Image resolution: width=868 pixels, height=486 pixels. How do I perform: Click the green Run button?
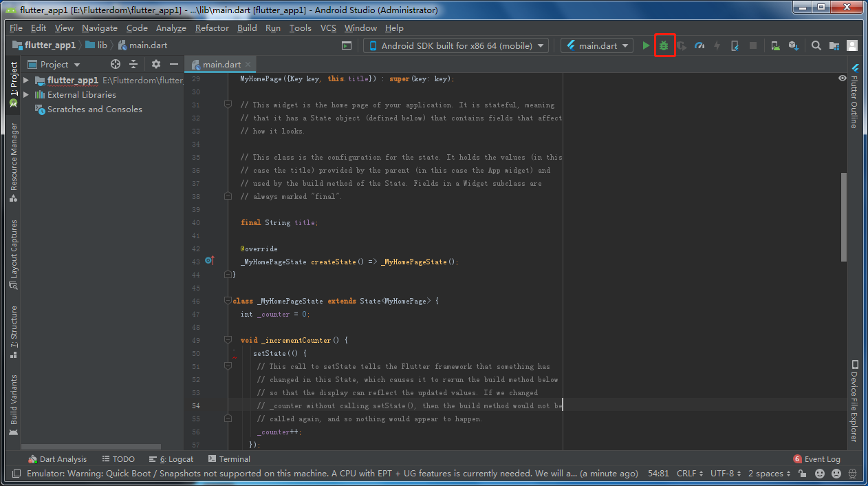coord(646,45)
